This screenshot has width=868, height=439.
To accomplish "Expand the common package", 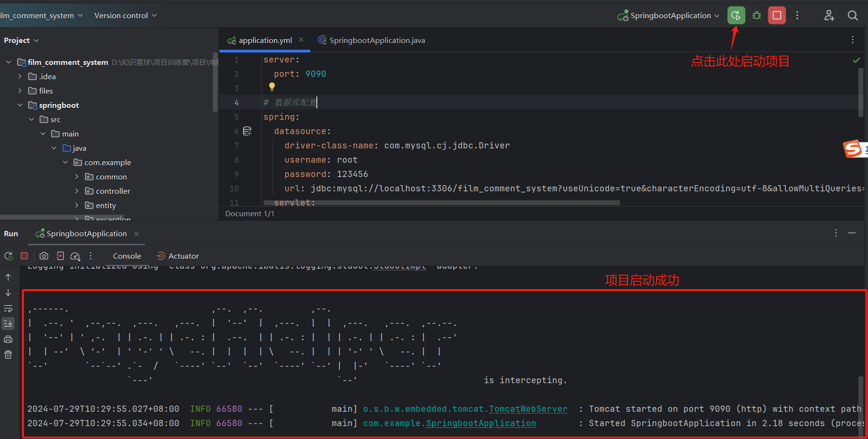I will click(77, 177).
